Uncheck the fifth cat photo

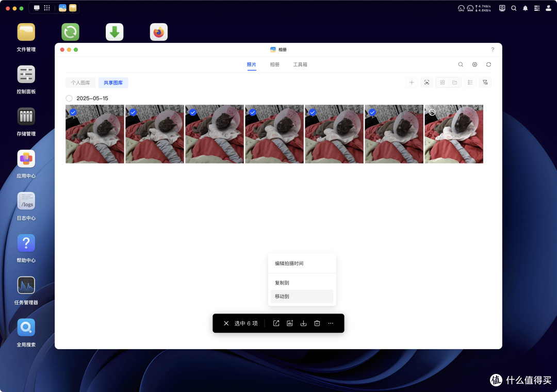[x=313, y=112]
